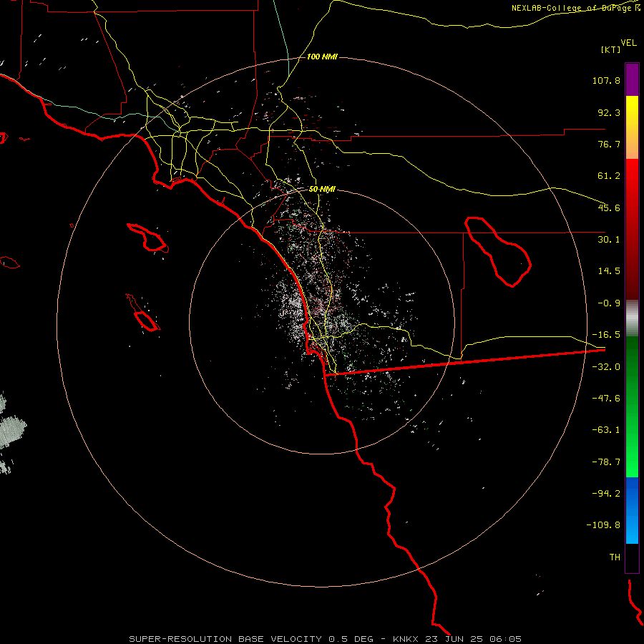The height and width of the screenshot is (644, 644).
Task: Select the -109.8 legend value
Action: point(603,525)
